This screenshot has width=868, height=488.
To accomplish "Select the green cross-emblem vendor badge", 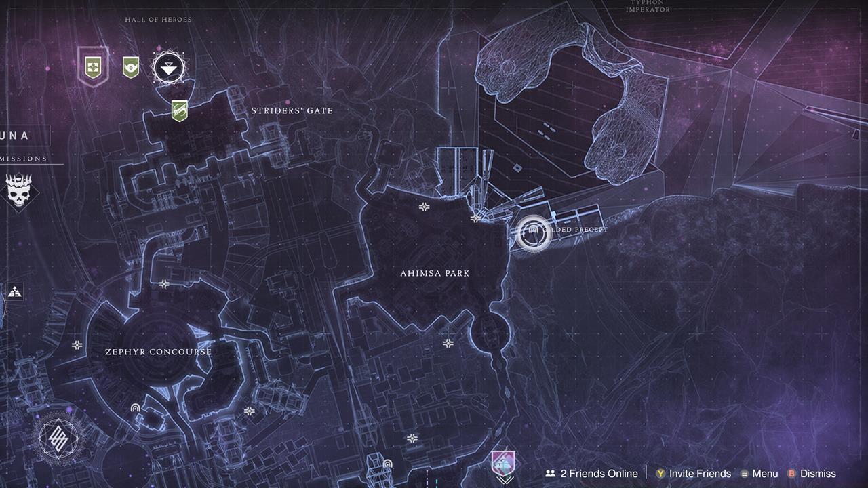I will coord(92,66).
